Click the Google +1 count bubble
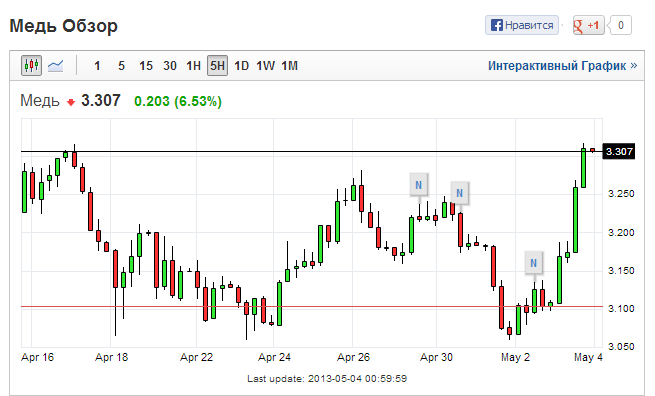Image resolution: width=655 pixels, height=396 pixels. click(x=620, y=25)
